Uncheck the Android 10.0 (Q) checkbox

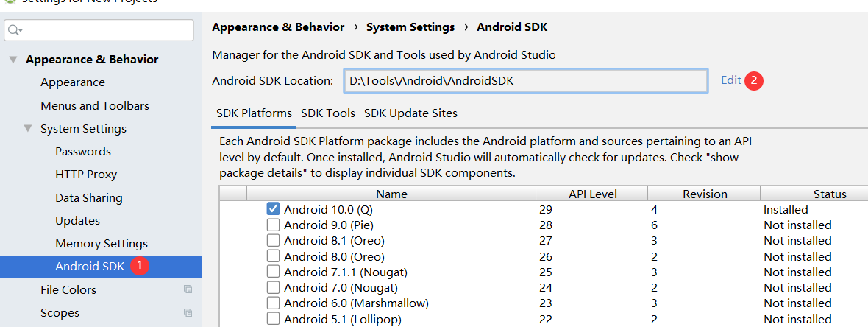click(273, 209)
